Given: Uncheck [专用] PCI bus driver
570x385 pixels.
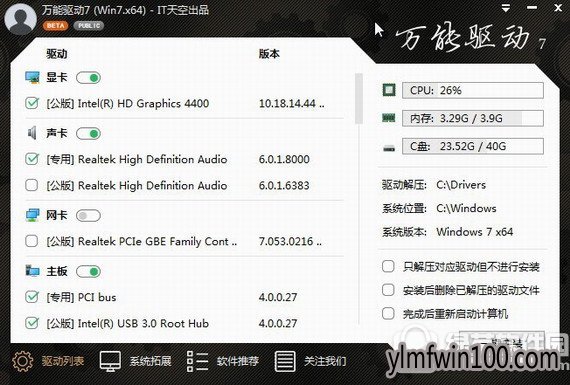Looking at the screenshot, I should pyautogui.click(x=32, y=297).
